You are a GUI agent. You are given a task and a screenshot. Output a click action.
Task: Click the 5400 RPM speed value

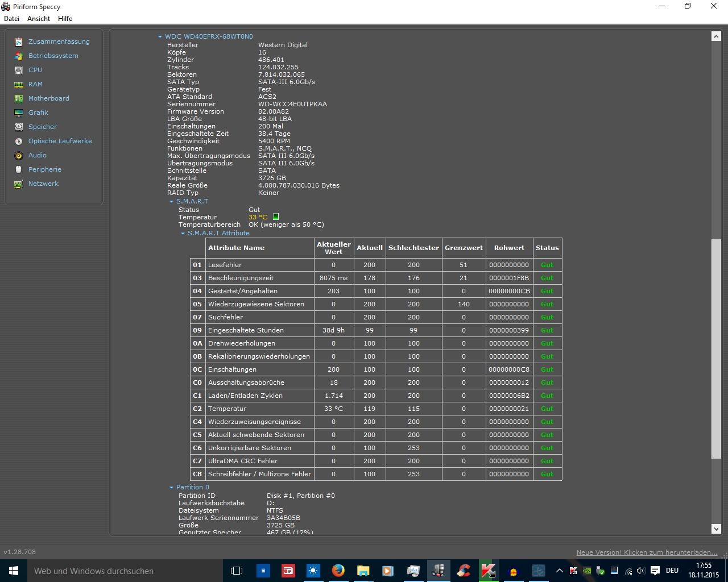pos(274,141)
